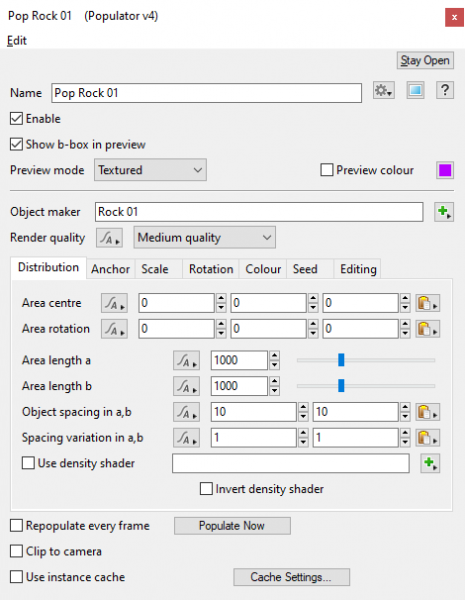Switch to the Rotation tab

(211, 269)
